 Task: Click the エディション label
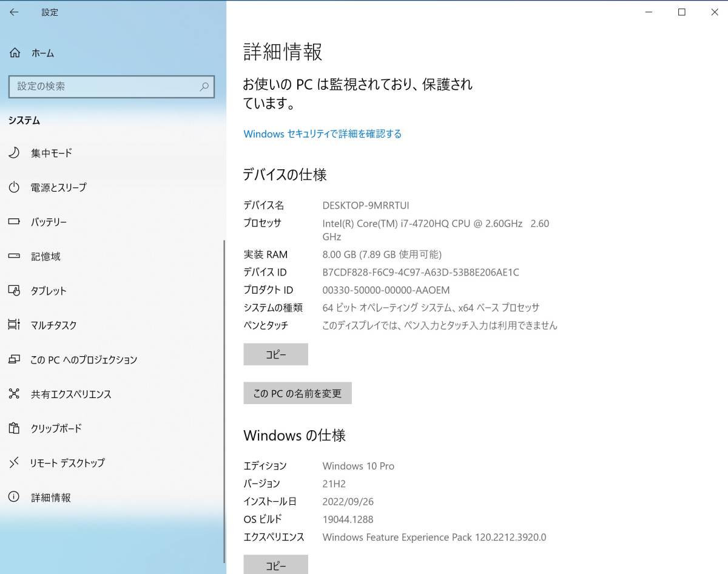click(x=265, y=466)
